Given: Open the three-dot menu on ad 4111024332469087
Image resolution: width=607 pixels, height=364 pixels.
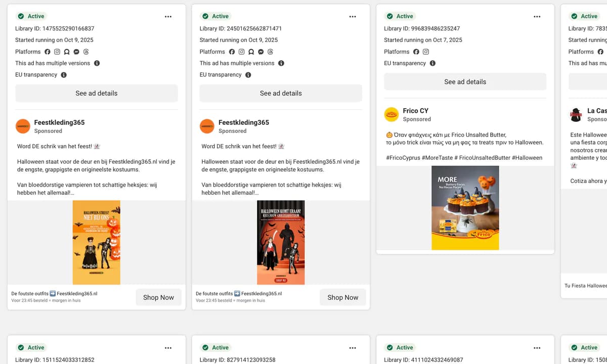Looking at the screenshot, I should coord(537,348).
